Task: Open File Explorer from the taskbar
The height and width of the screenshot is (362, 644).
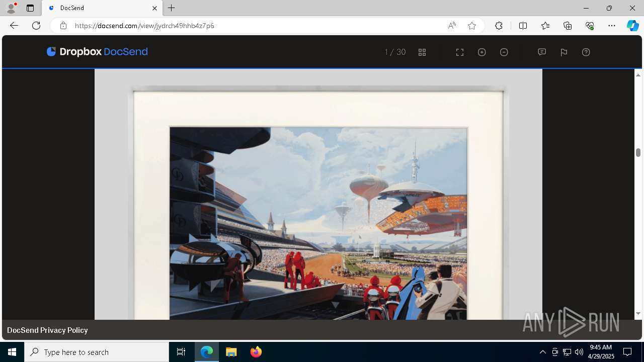Action: click(x=231, y=352)
